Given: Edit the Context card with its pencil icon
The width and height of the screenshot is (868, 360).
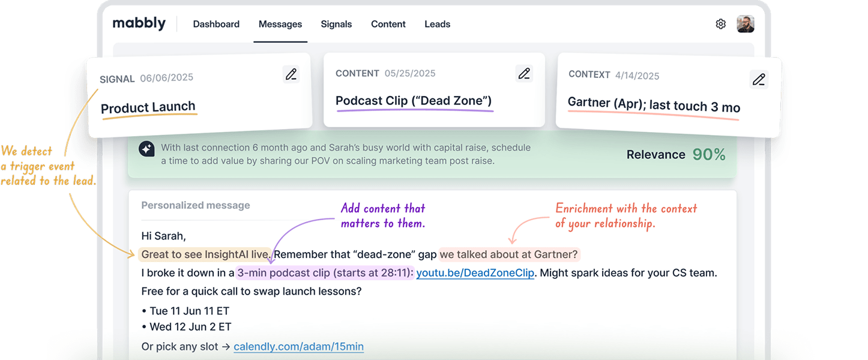Looking at the screenshot, I should click(759, 79).
